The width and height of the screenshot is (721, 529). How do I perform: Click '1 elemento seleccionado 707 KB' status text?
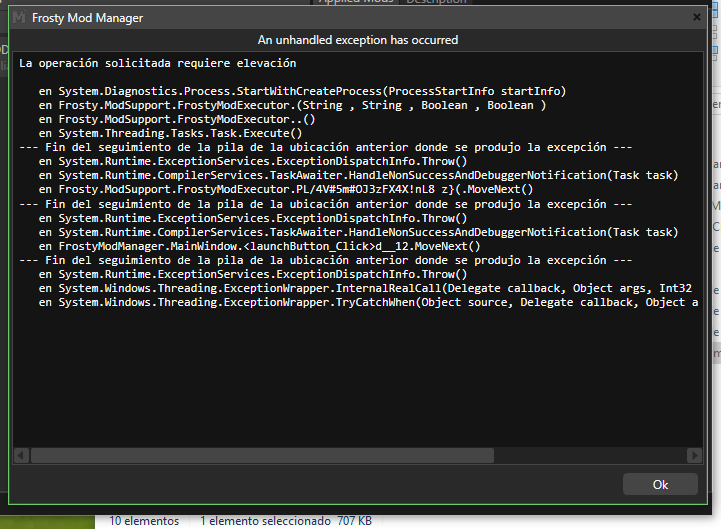point(286,521)
